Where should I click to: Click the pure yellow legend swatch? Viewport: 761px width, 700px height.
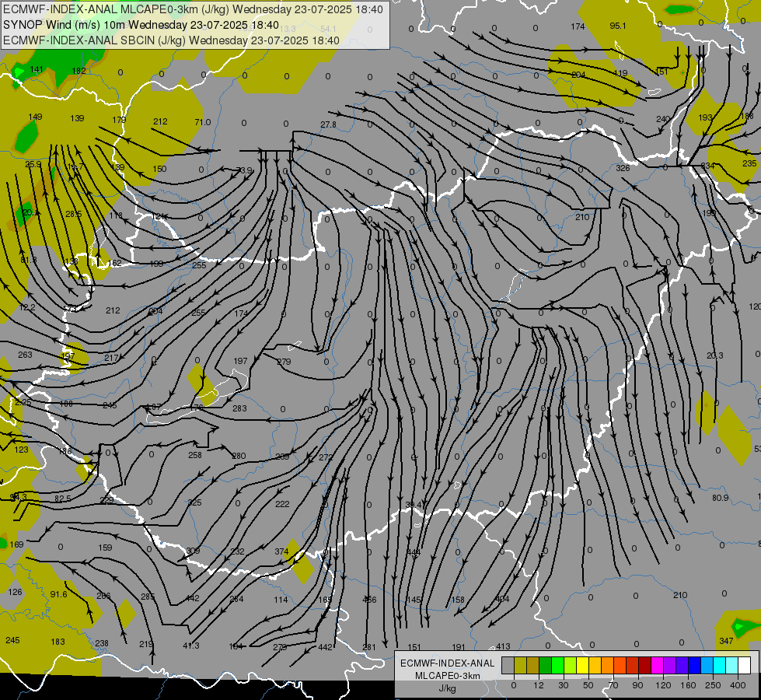point(583,666)
